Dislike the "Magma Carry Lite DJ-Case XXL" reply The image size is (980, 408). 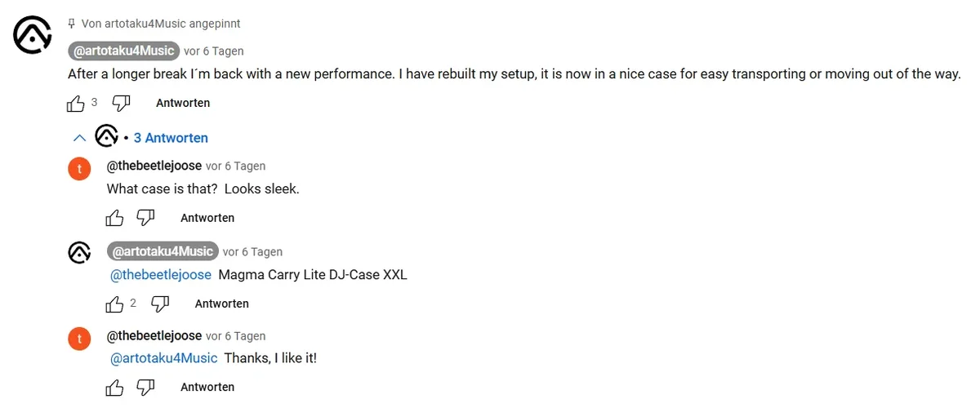pyautogui.click(x=160, y=304)
